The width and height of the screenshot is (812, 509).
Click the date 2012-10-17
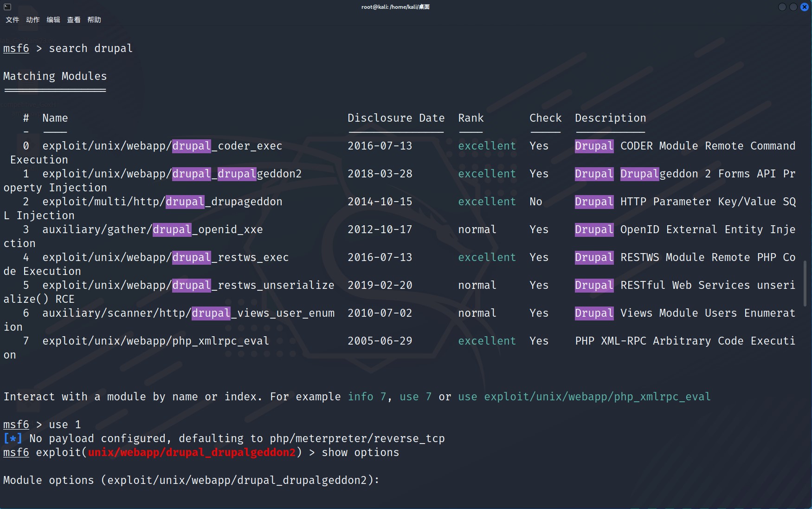[x=380, y=229]
